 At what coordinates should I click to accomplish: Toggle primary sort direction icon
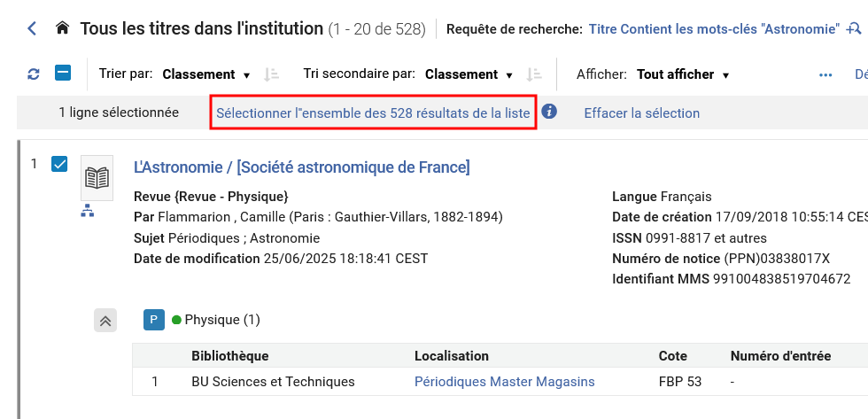tap(272, 74)
